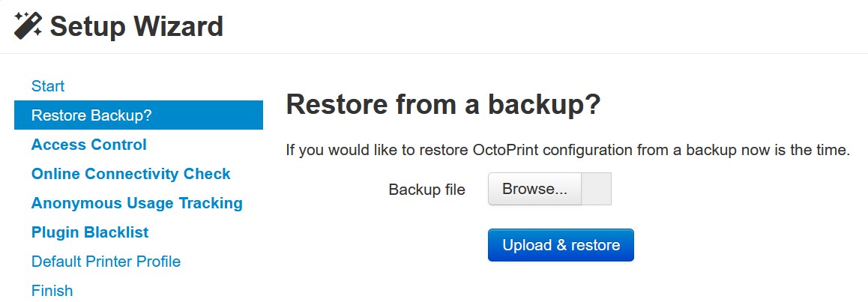Go to the Start step
Viewport: 868px width, 302px height.
point(48,86)
